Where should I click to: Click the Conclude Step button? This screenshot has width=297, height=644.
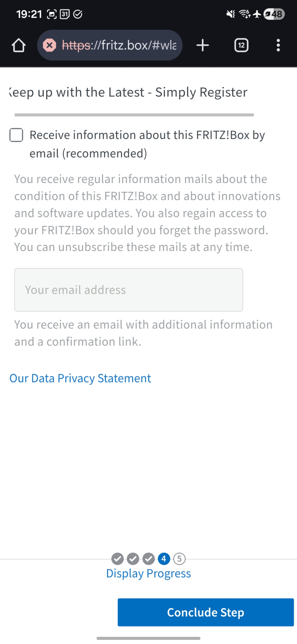[x=206, y=612]
